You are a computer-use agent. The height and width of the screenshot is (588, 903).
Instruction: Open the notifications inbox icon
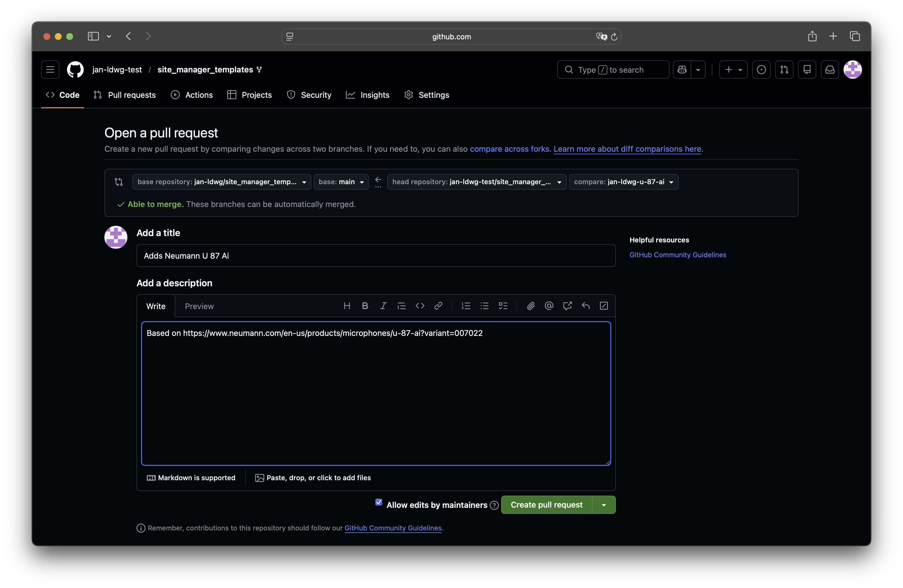pyautogui.click(x=830, y=70)
